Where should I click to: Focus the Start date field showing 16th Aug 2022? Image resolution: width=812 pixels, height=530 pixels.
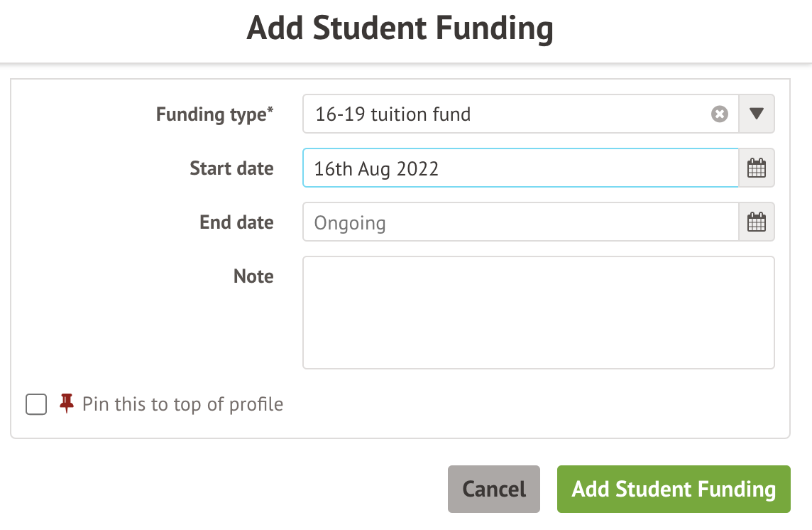(520, 168)
